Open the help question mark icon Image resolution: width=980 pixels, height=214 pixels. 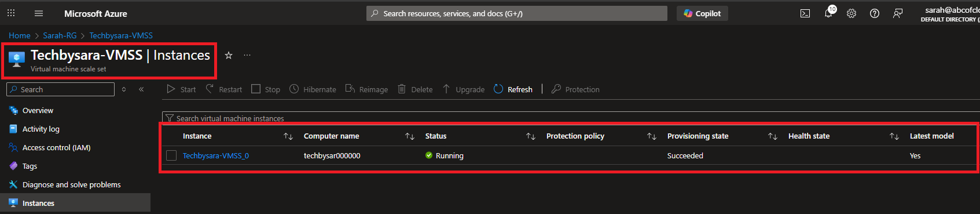coord(875,13)
